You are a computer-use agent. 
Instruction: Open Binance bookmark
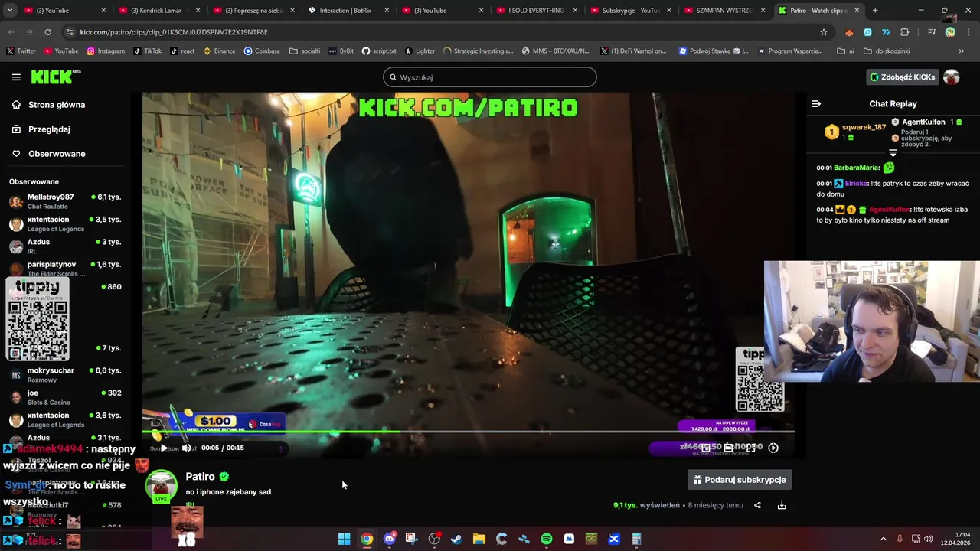[219, 51]
